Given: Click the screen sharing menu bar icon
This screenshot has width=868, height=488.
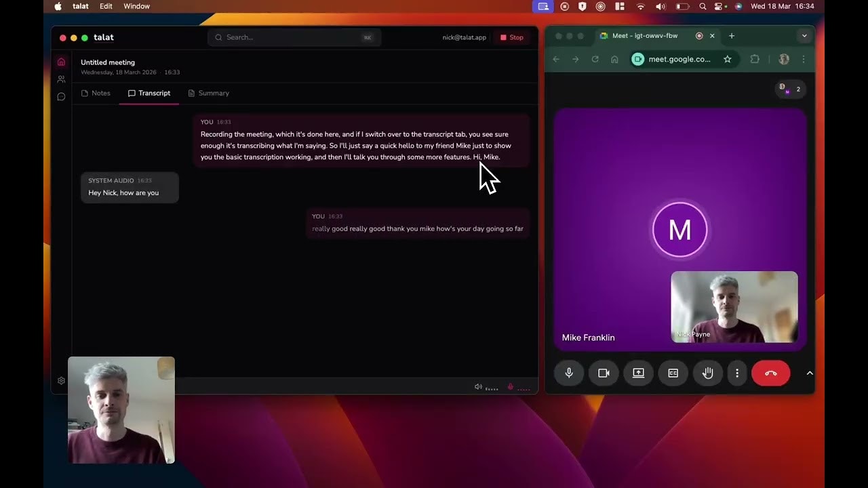Looking at the screenshot, I should (x=542, y=6).
